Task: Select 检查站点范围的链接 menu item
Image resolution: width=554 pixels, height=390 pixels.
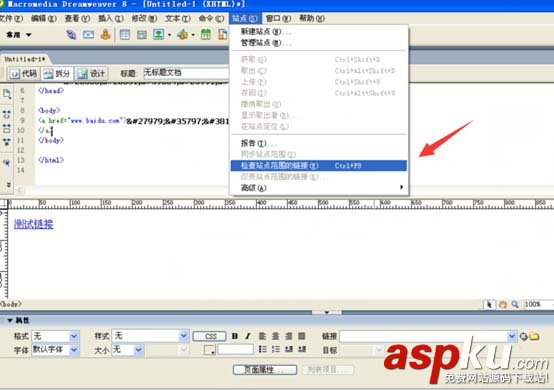Action: click(x=319, y=165)
